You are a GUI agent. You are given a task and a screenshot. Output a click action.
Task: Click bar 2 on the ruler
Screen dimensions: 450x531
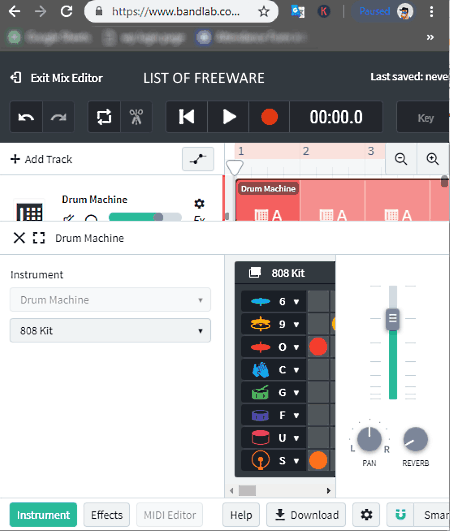[306, 151]
